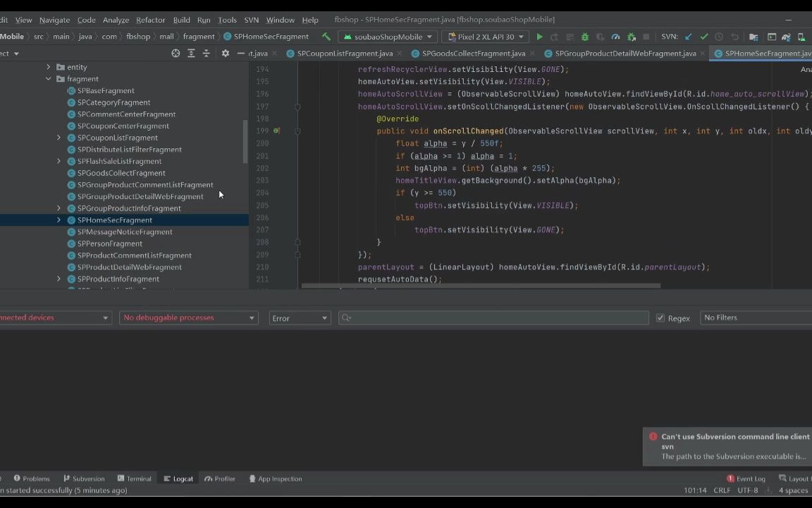This screenshot has height=508, width=812.
Task: Close SPGoodsCollectFragment.java tab
Action: (x=532, y=54)
